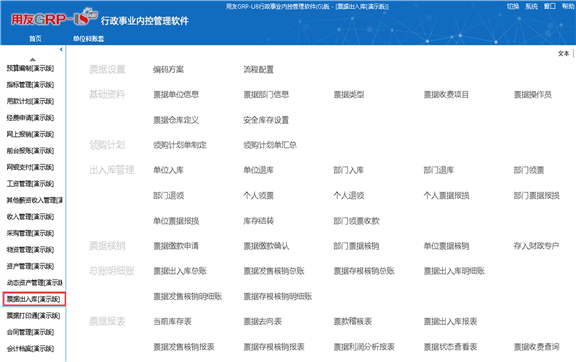Open 票据去向表 link
The height and width of the screenshot is (362, 576).
click(262, 322)
